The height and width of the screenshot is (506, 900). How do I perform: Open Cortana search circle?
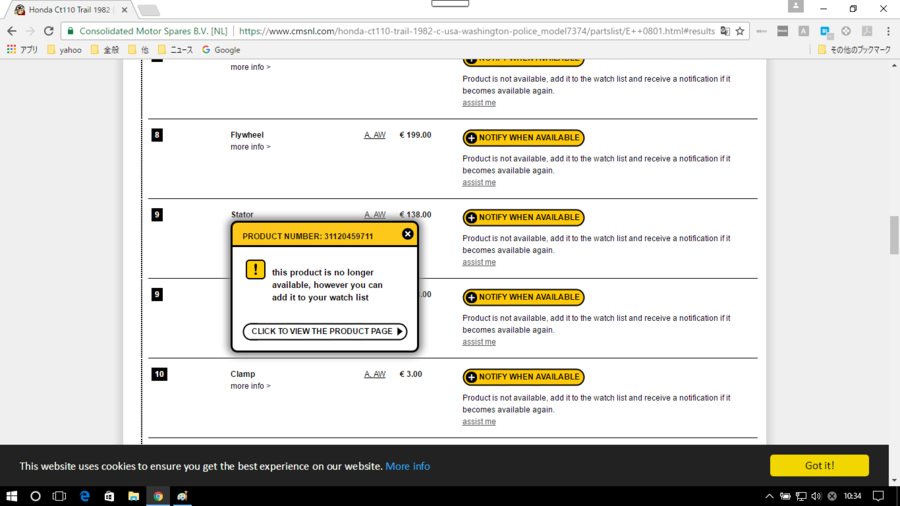coord(36,496)
